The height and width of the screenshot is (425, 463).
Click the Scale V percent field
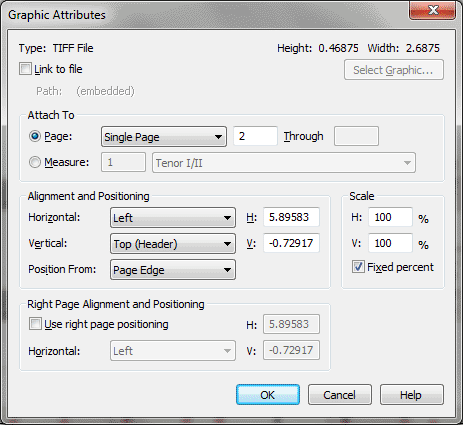(390, 243)
